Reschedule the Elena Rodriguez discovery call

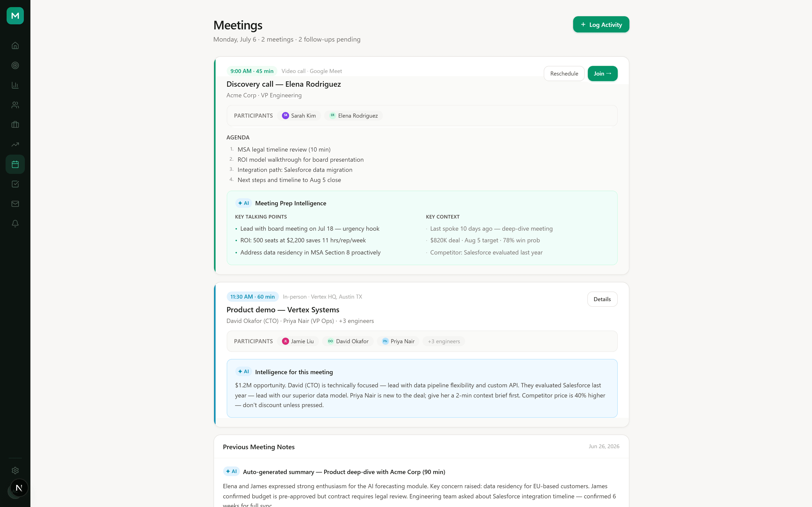pos(564,74)
